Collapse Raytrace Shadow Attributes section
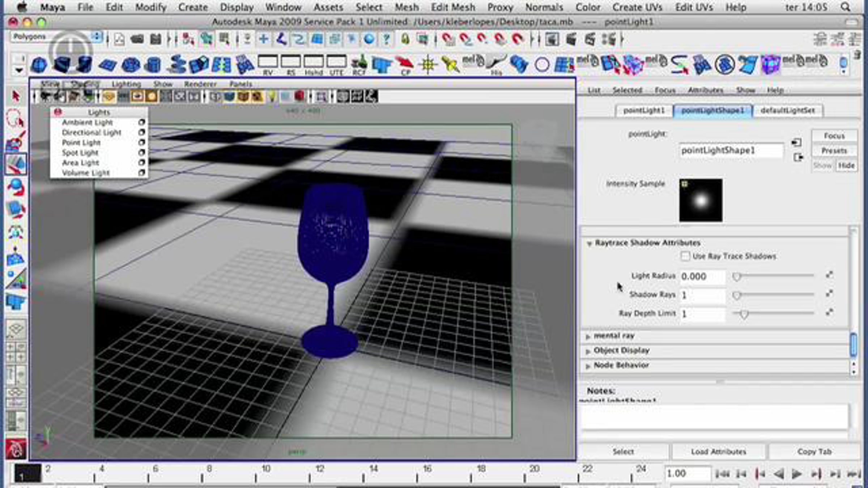This screenshot has width=868, height=488. click(589, 243)
